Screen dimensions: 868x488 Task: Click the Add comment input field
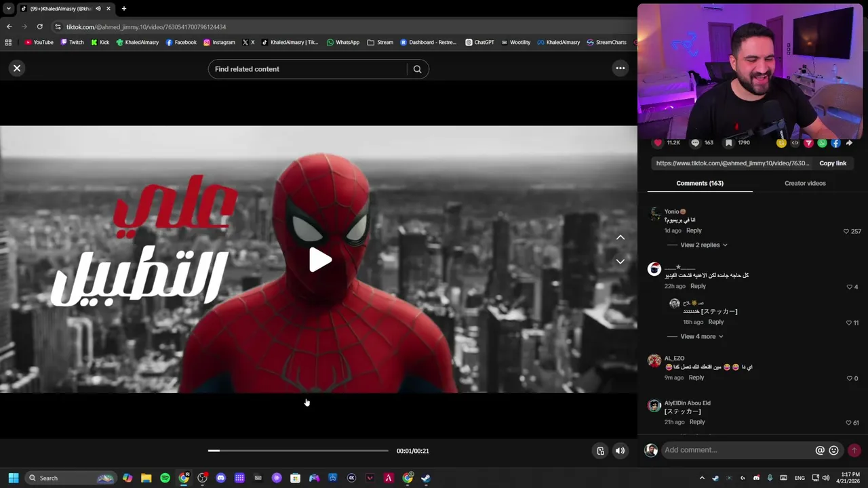[738, 450]
